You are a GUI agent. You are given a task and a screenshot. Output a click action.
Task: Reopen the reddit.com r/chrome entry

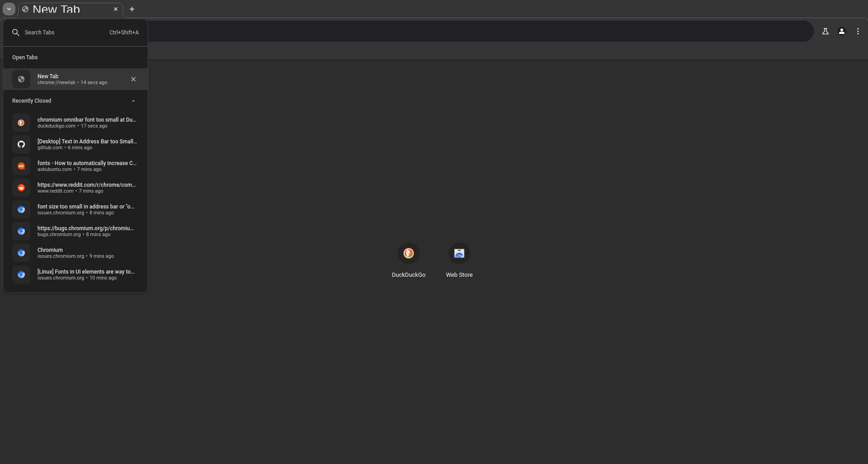coord(75,188)
